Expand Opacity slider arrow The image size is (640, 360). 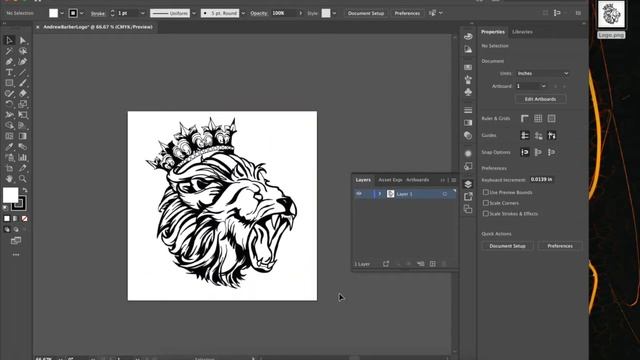[301, 13]
